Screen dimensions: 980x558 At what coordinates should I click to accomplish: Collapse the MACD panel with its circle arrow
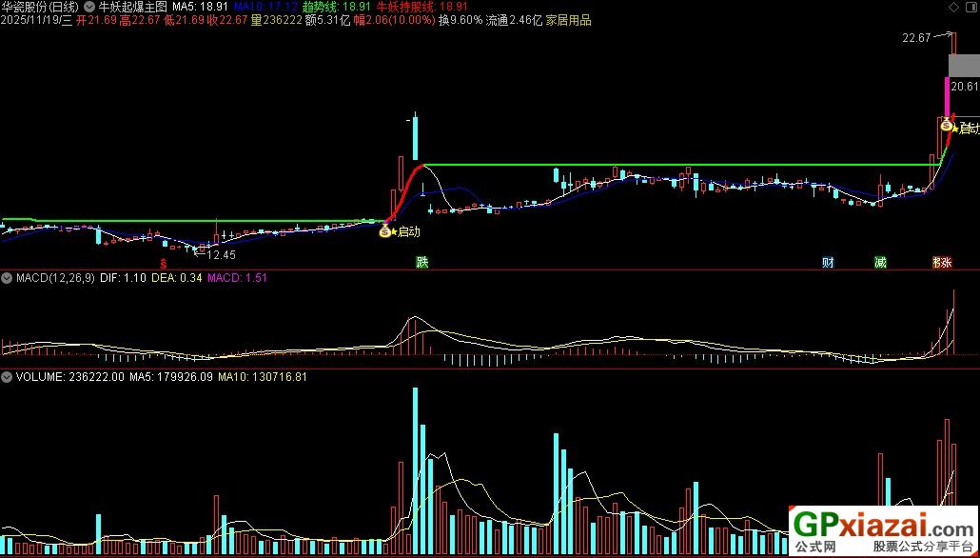(7, 277)
